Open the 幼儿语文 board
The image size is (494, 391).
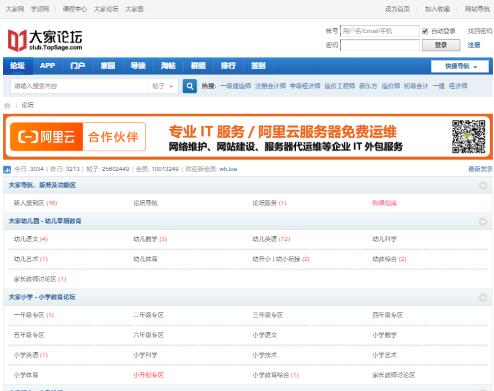26,239
